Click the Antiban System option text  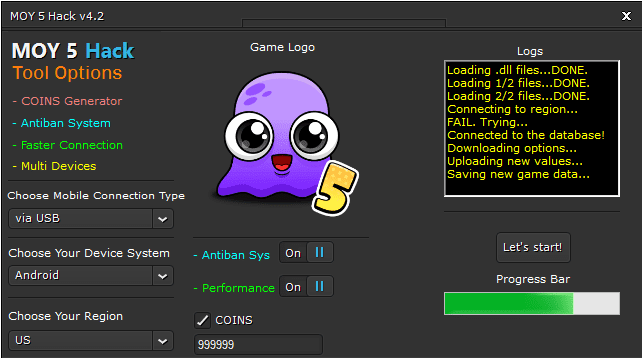tap(62, 123)
